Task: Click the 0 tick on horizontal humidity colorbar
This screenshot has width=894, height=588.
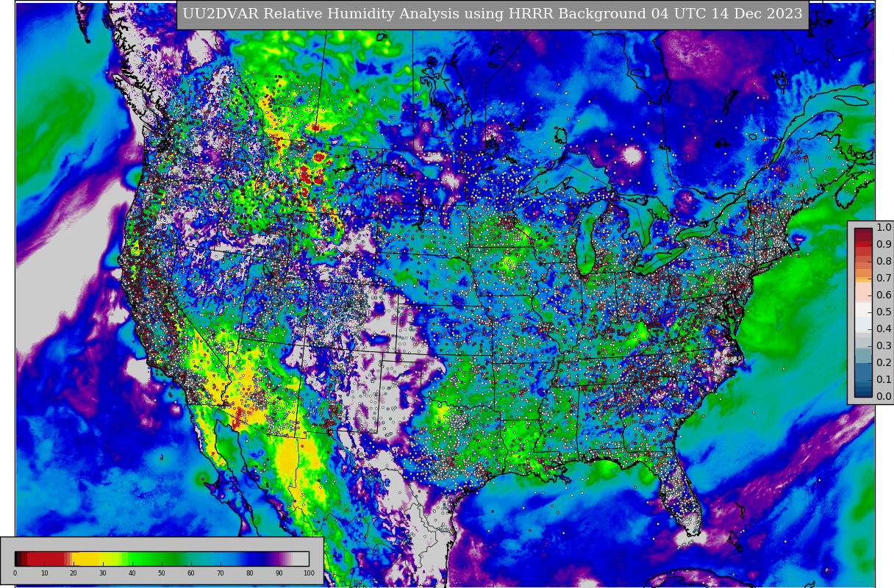Action: (x=15, y=573)
